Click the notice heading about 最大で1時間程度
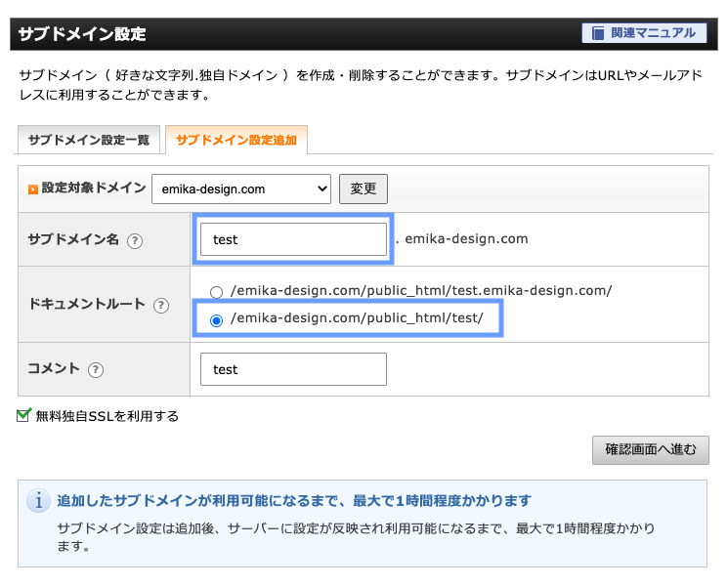This screenshot has height=587, width=728. (294, 501)
